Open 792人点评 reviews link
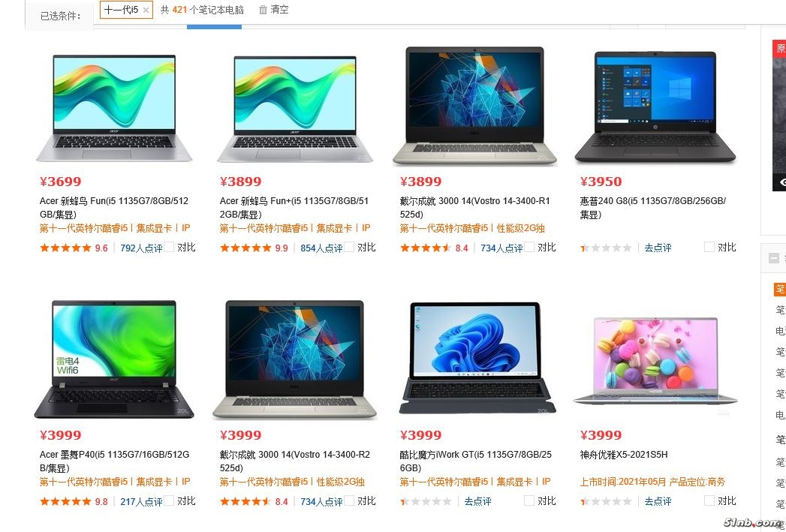786x532 pixels. tap(141, 248)
